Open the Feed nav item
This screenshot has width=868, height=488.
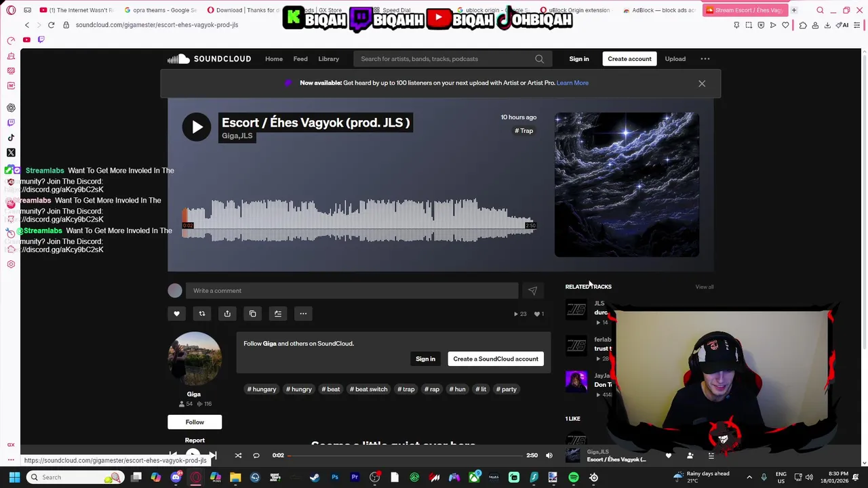click(300, 59)
